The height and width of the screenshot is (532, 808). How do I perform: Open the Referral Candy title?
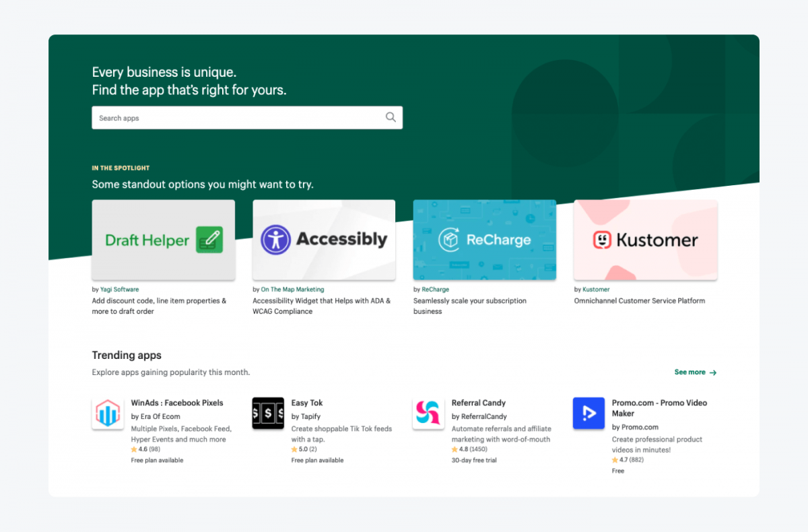(x=479, y=403)
